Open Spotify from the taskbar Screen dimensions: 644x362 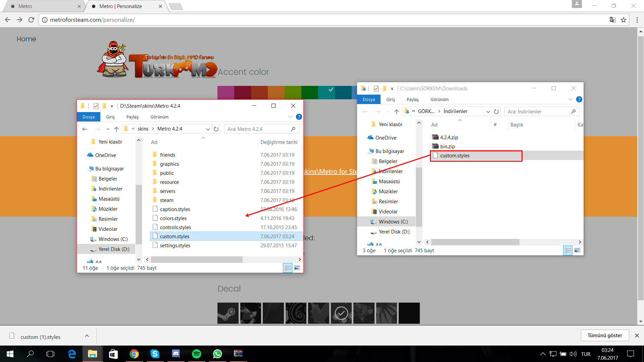pos(197,354)
